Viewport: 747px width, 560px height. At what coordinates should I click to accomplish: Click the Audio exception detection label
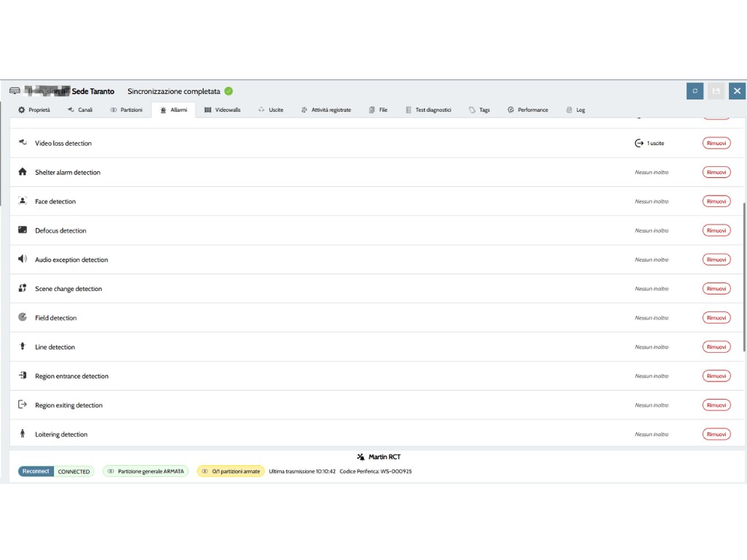point(71,260)
